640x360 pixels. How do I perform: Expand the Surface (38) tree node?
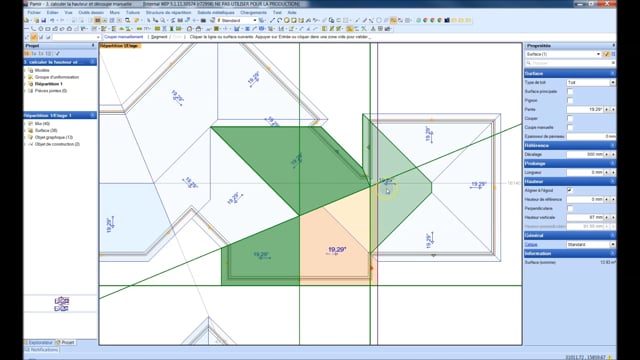coord(25,130)
